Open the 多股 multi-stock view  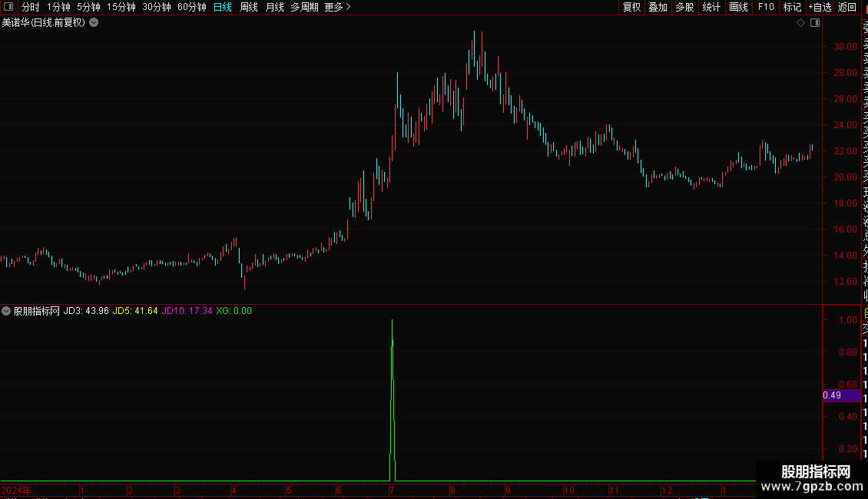click(684, 7)
